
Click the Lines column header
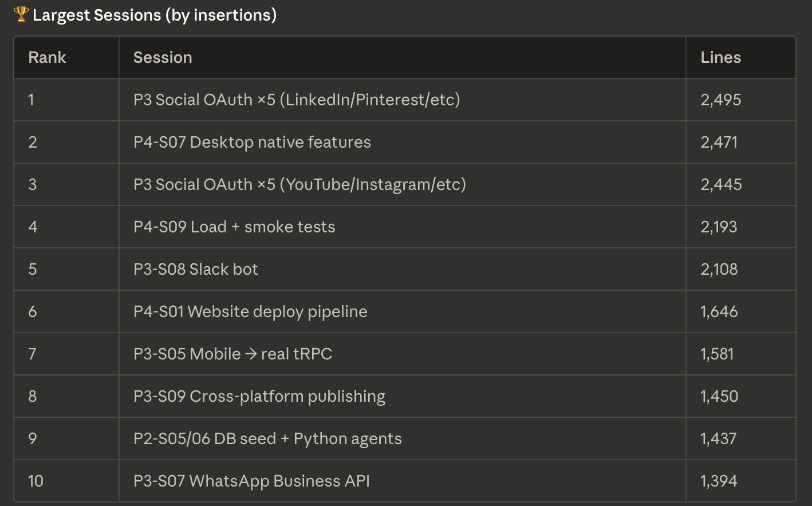click(720, 57)
